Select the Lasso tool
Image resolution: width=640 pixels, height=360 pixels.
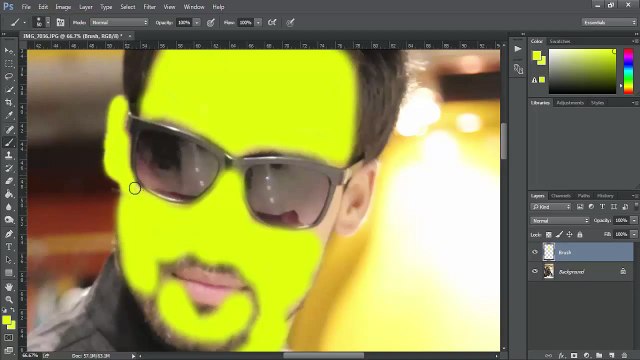[x=9, y=77]
